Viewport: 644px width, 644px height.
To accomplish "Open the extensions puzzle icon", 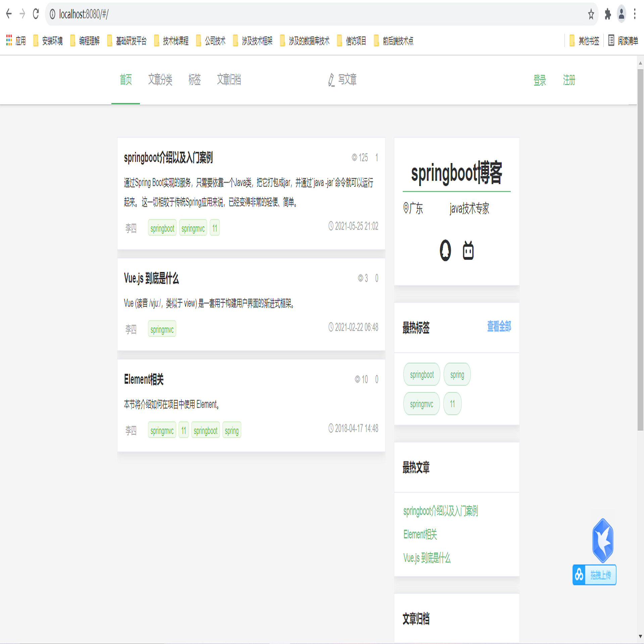I will point(608,14).
